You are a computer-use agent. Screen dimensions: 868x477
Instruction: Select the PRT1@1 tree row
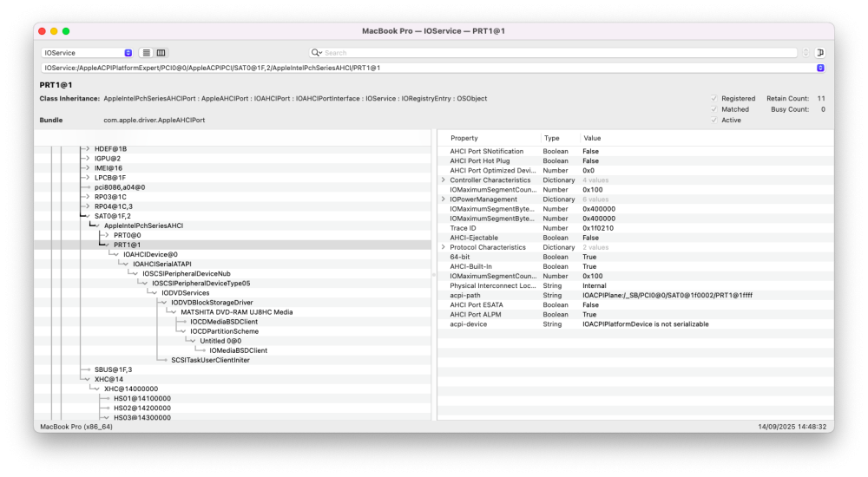coord(233,245)
